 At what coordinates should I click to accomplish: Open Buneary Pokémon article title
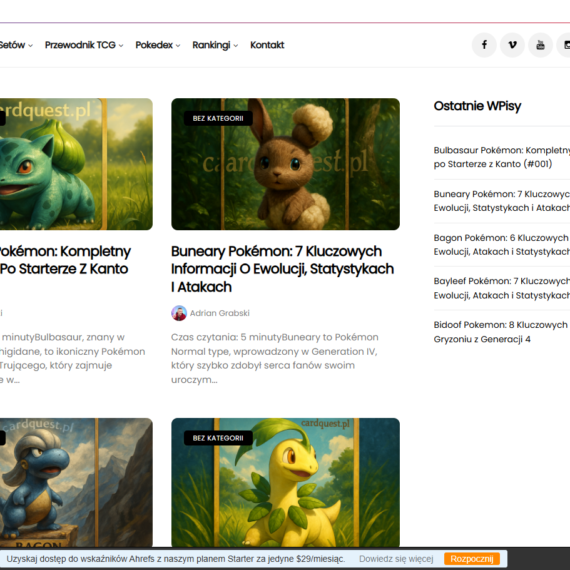point(282,269)
